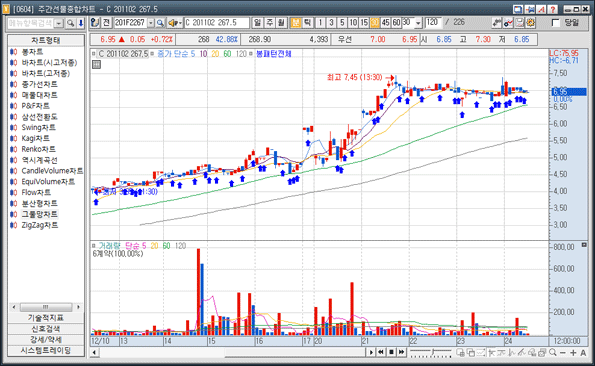Open the 차트형태 panel header
Viewport: 595px width, 366px height.
[46, 40]
